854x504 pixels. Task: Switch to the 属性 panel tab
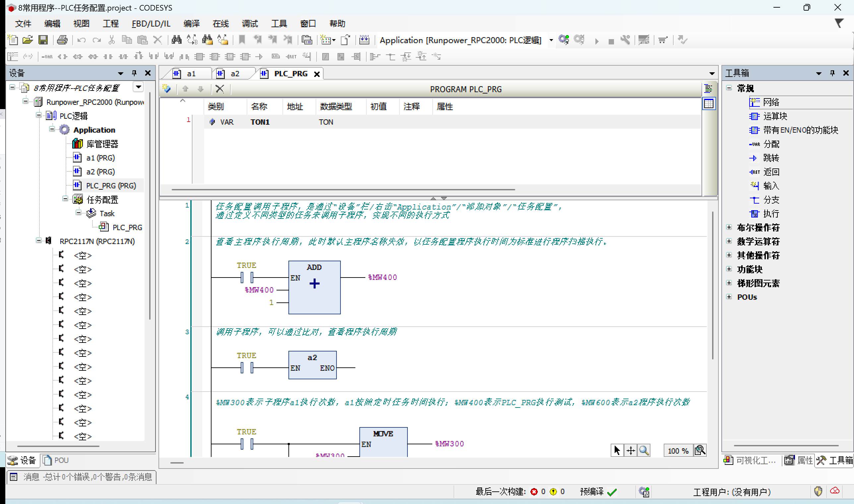pos(799,460)
